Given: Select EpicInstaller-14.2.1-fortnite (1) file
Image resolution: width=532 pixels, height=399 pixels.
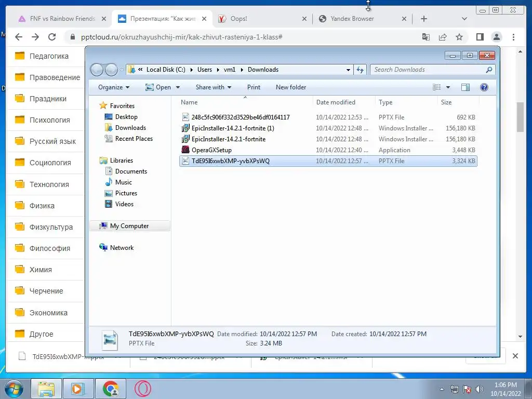Looking at the screenshot, I should [x=328, y=128].
